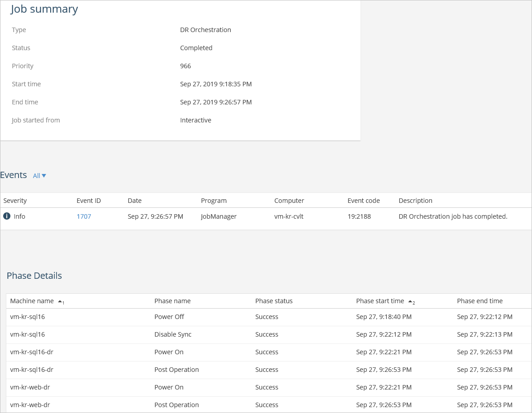Select the priority value 966
The width and height of the screenshot is (532, 413).
coord(185,66)
